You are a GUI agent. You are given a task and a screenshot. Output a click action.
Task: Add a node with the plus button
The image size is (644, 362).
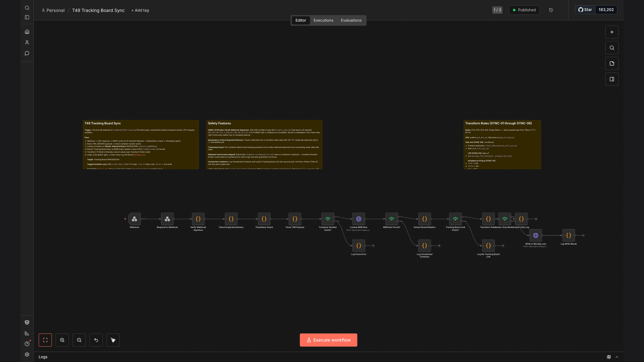coord(612,32)
